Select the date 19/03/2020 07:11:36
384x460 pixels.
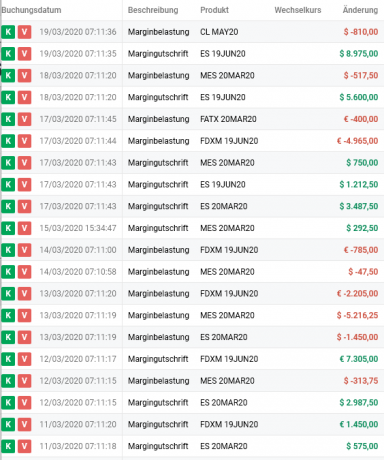click(78, 32)
